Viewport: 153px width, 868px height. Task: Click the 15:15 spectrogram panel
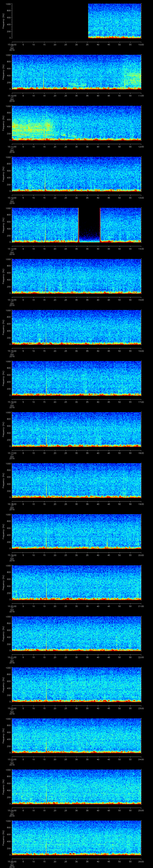76,327
